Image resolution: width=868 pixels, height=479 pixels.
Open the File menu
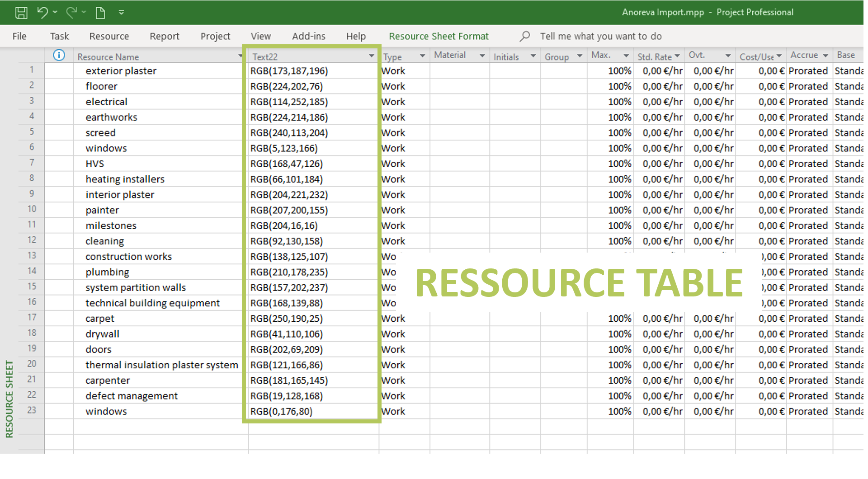click(19, 36)
